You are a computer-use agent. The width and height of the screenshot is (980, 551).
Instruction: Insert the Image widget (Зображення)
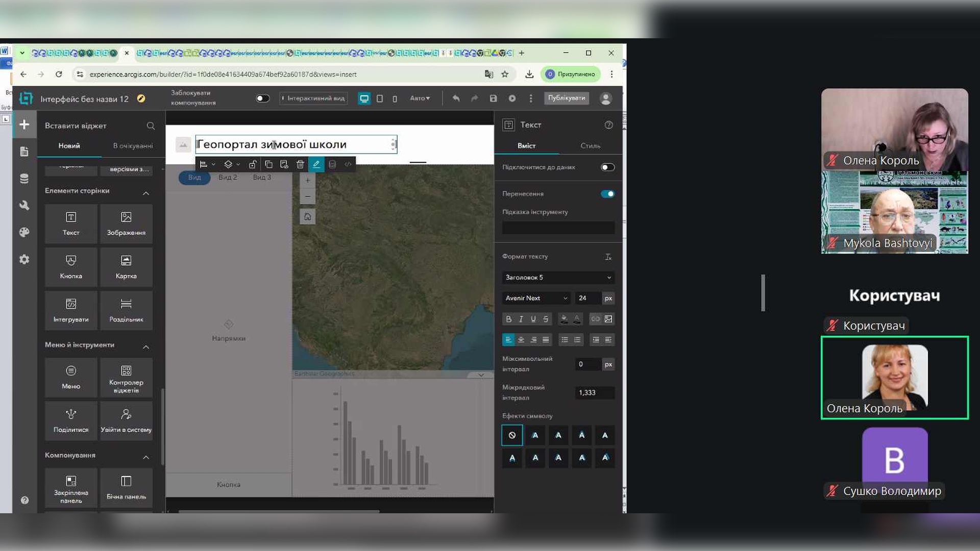[x=126, y=223]
